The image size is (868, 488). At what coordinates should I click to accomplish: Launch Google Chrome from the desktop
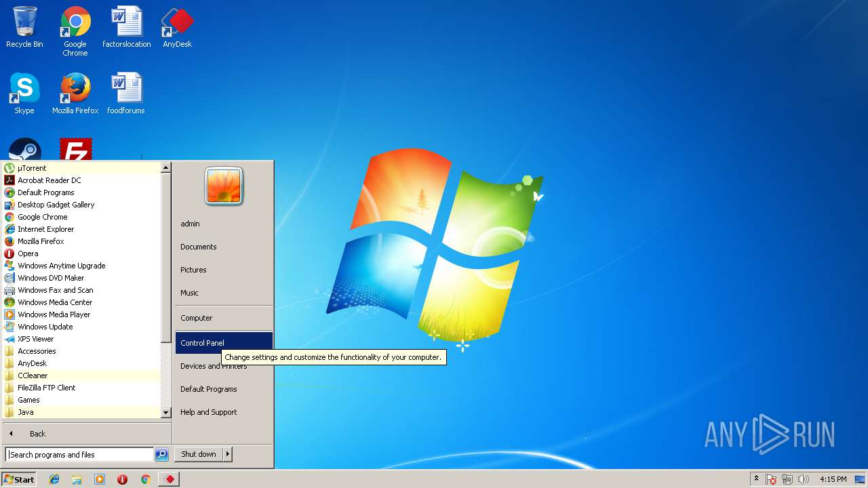[75, 31]
